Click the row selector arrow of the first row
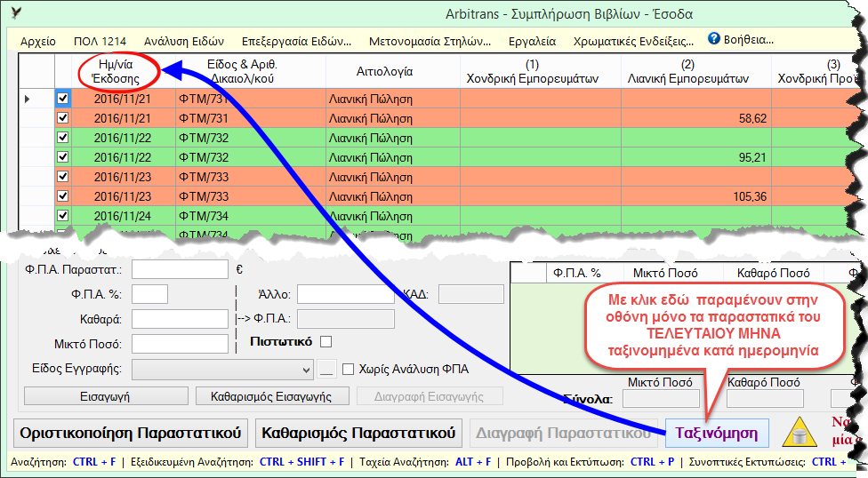 tap(27, 99)
